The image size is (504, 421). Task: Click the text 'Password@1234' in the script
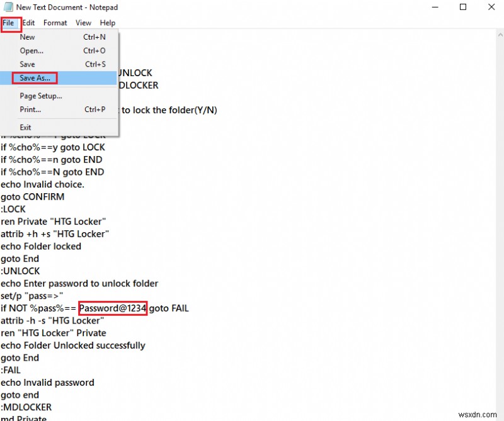pyautogui.click(x=113, y=308)
